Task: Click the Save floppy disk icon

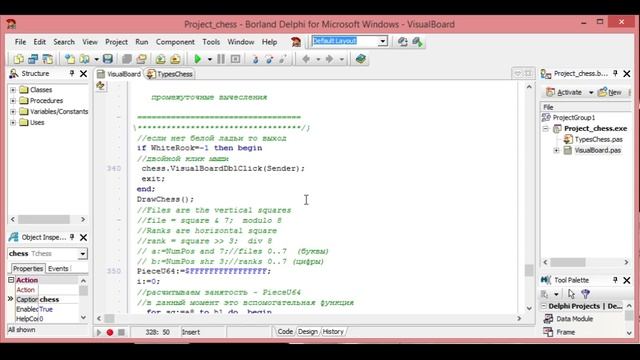Action: pos(108,59)
